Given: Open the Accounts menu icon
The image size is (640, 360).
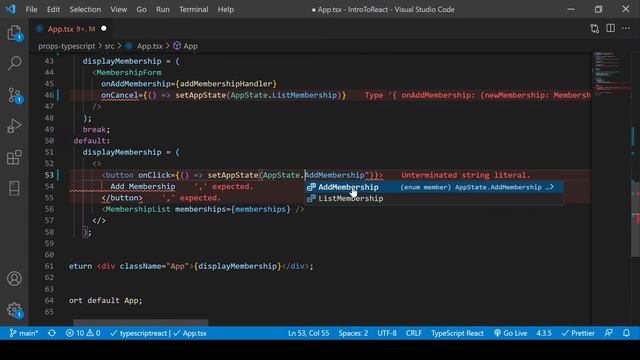Looking at the screenshot, I should [x=14, y=278].
